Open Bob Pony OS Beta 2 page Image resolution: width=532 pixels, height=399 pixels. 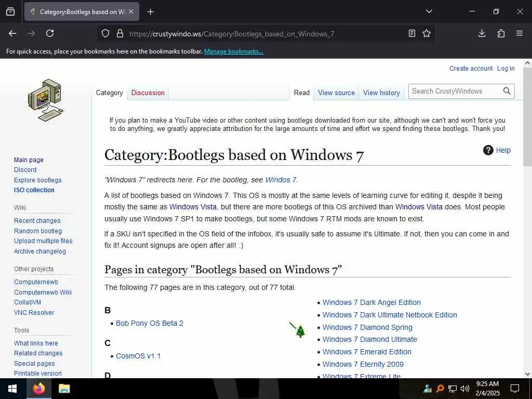click(x=149, y=323)
